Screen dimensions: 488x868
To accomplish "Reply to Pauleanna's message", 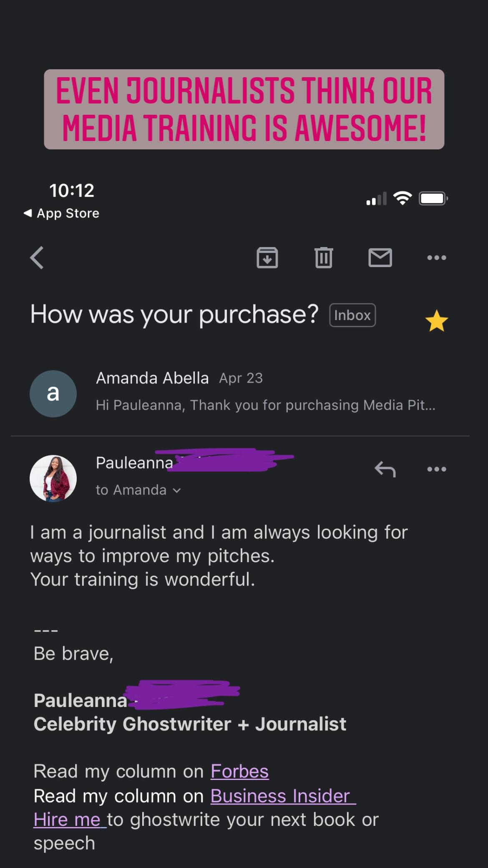I will coord(385,469).
